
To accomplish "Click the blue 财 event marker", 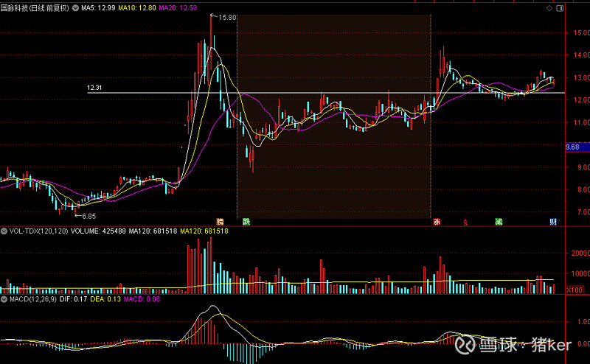I will (553, 222).
